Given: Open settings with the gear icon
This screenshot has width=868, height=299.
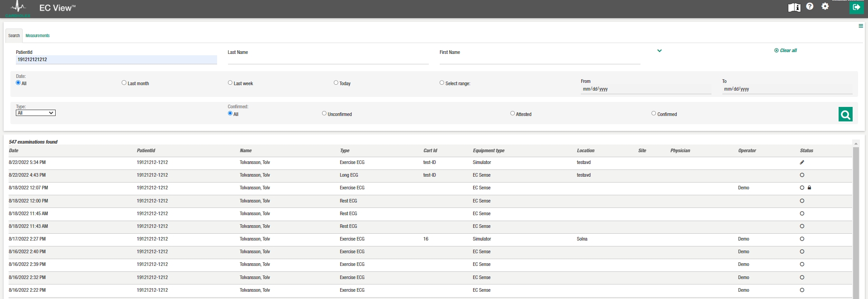Looking at the screenshot, I should [x=825, y=6].
